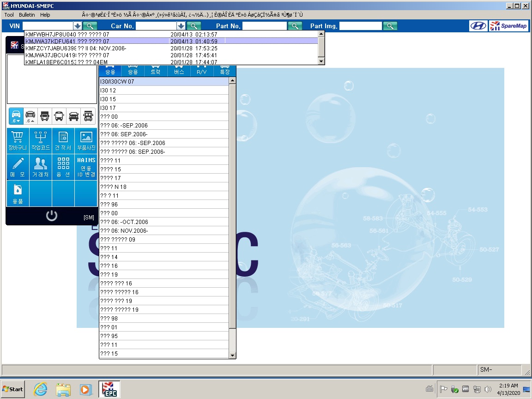Expand the VIN history dropdown arrow
The height and width of the screenshot is (399, 532).
tap(78, 26)
